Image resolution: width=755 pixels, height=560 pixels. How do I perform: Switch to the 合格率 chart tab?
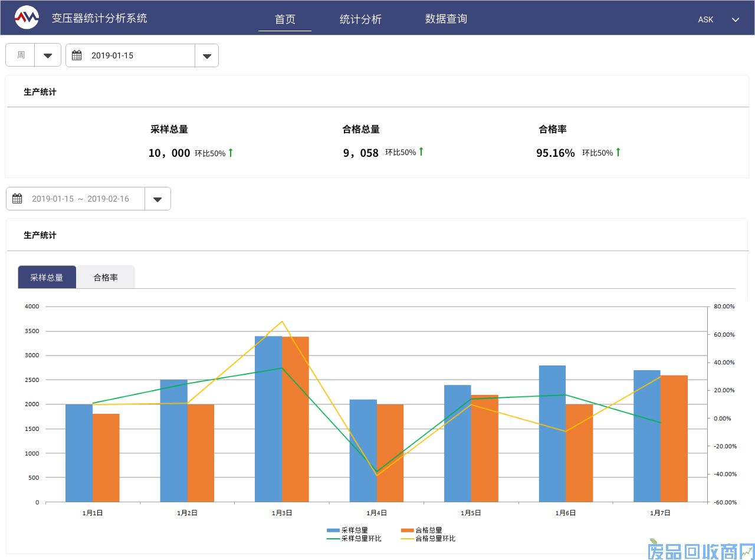106,277
